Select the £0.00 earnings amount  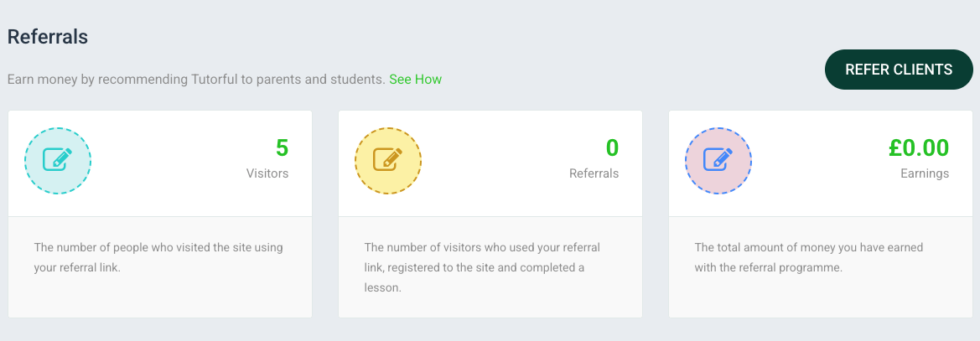919,148
